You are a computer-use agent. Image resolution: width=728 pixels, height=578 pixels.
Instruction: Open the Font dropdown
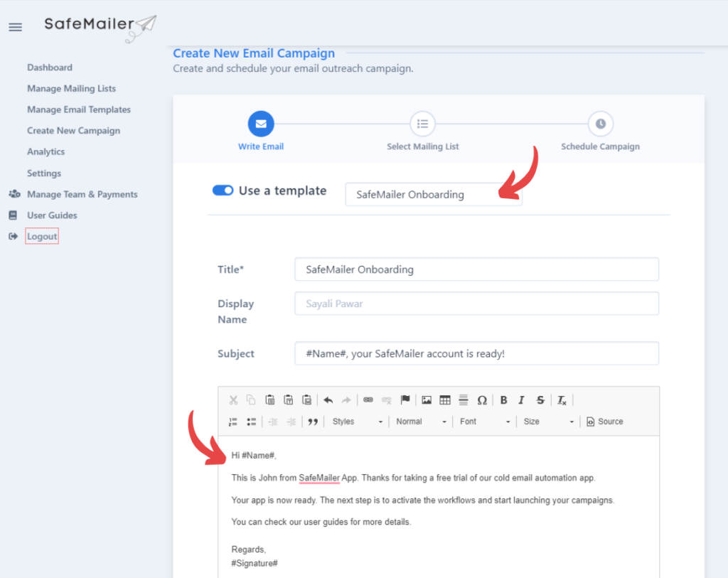(485, 422)
